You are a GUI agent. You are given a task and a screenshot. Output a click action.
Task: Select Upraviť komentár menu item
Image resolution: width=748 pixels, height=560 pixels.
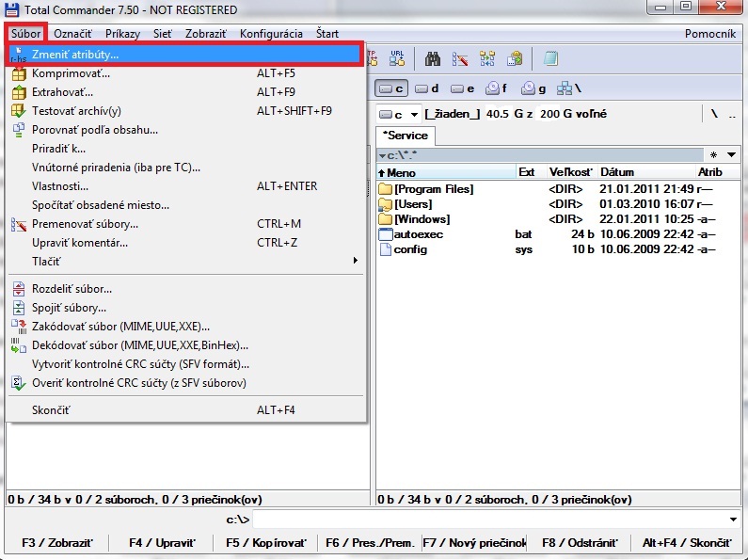pos(185,243)
